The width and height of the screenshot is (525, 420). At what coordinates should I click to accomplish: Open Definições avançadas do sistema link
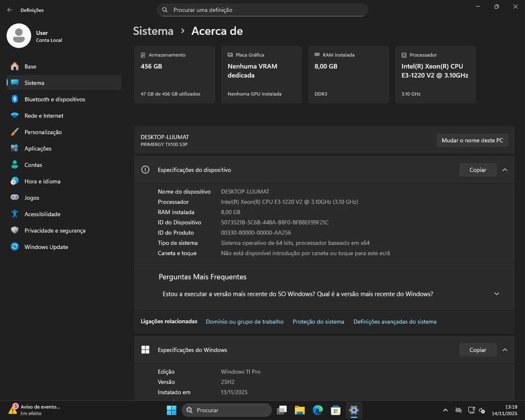click(x=395, y=322)
